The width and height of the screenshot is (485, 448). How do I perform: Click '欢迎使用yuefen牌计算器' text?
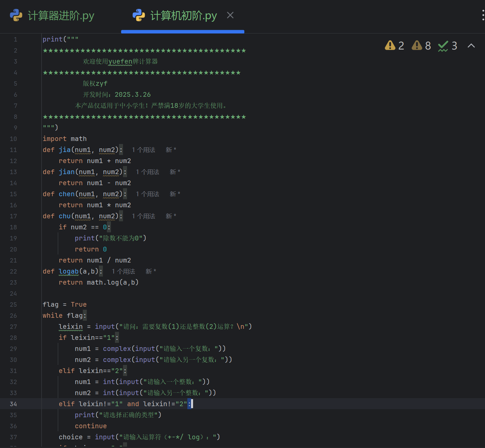(x=120, y=61)
